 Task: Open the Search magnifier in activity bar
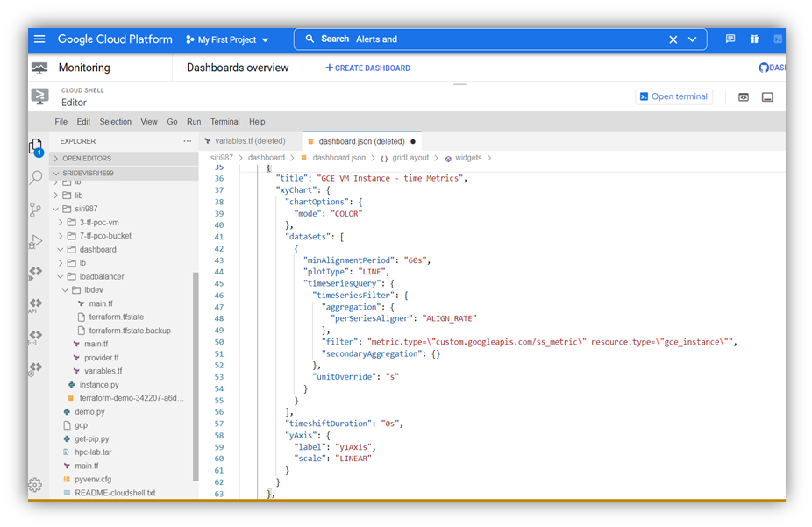[x=36, y=178]
